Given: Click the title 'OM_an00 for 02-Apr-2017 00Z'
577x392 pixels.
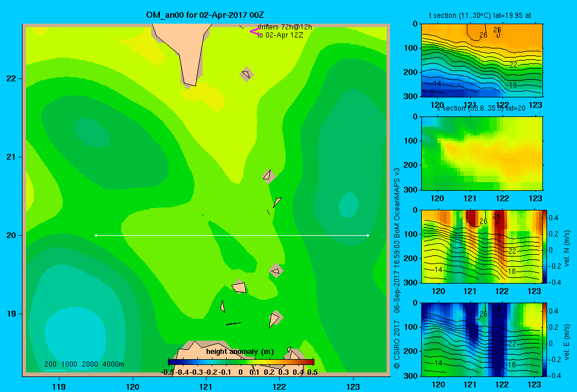Looking at the screenshot, I should click(x=205, y=15).
